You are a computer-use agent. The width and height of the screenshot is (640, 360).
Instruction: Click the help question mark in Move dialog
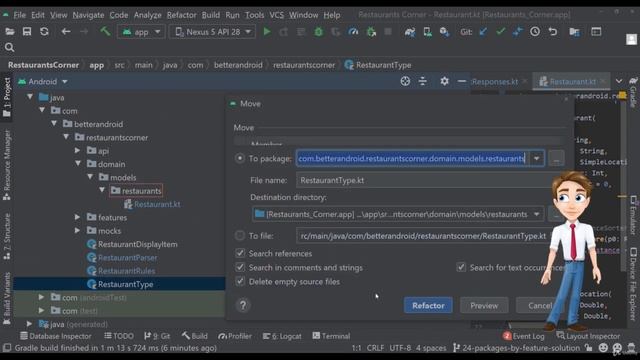243,305
